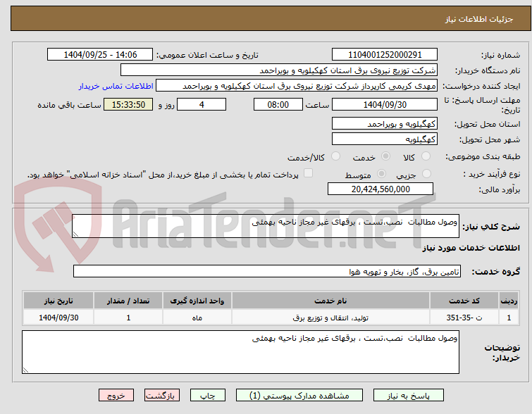This screenshot has width=532, height=414.
Task: Click the resize handle of توضیحات خریدار box
Action: 25,370
